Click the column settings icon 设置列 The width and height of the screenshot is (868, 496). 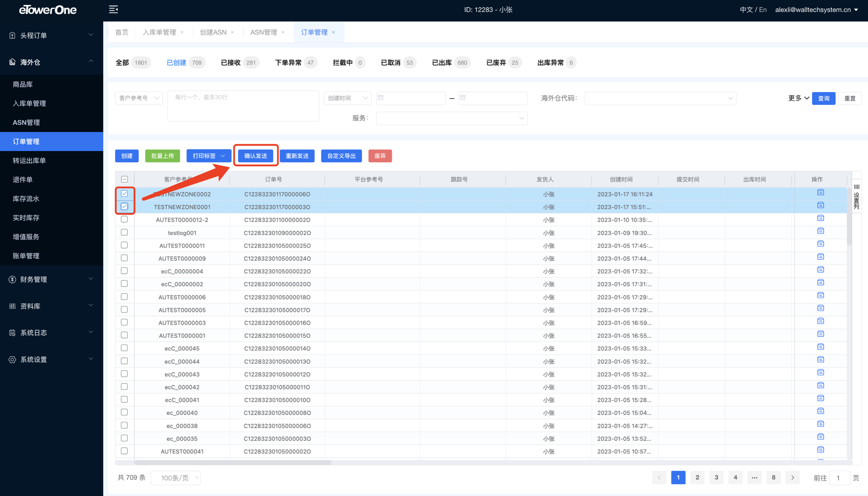point(856,196)
